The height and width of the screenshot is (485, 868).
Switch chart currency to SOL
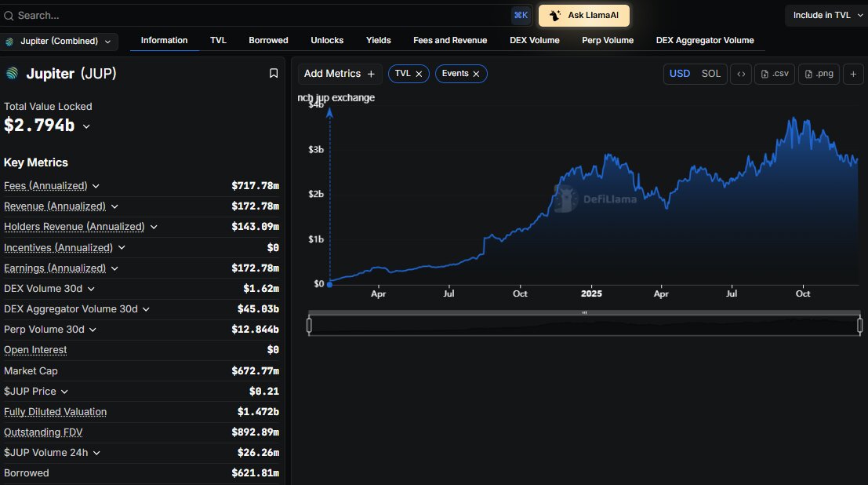click(710, 74)
